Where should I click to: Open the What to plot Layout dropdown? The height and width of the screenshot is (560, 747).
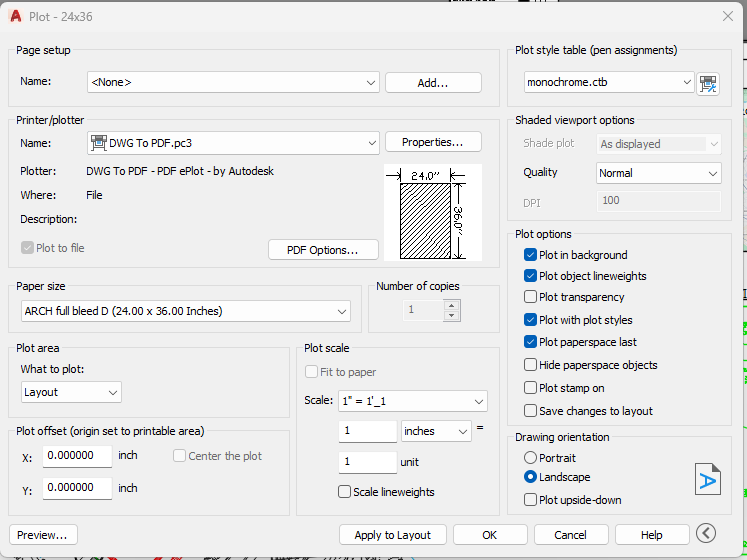pyautogui.click(x=71, y=392)
